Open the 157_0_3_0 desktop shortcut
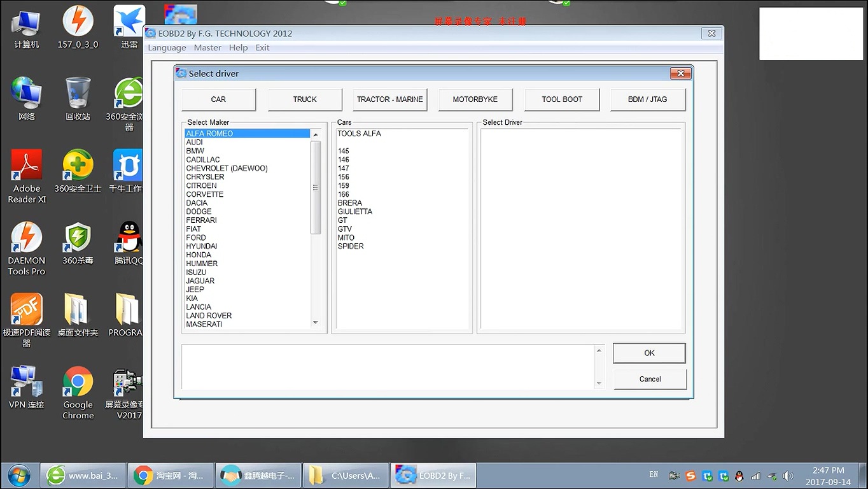This screenshot has width=868, height=489. [x=78, y=27]
